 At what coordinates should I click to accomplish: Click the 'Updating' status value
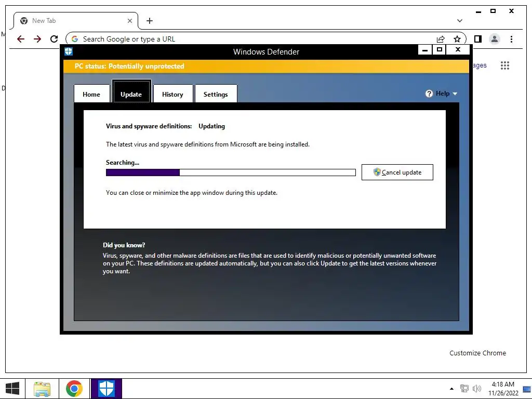coord(212,126)
